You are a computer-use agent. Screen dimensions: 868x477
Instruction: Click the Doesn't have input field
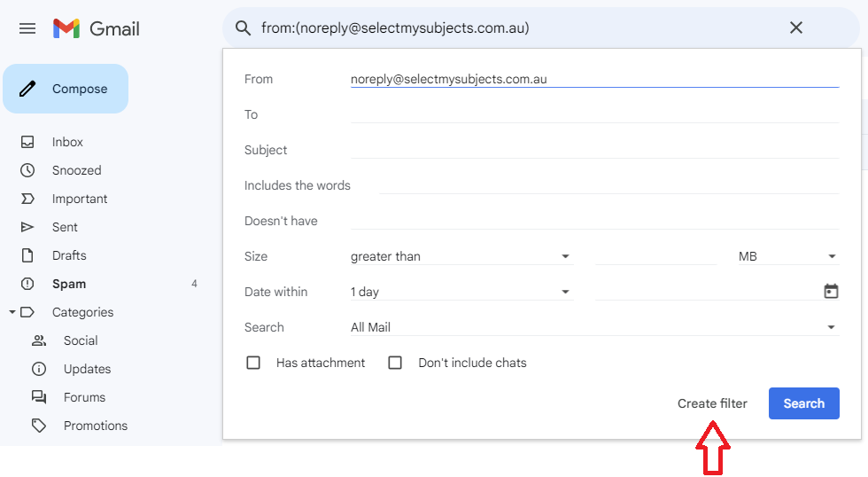click(x=594, y=221)
